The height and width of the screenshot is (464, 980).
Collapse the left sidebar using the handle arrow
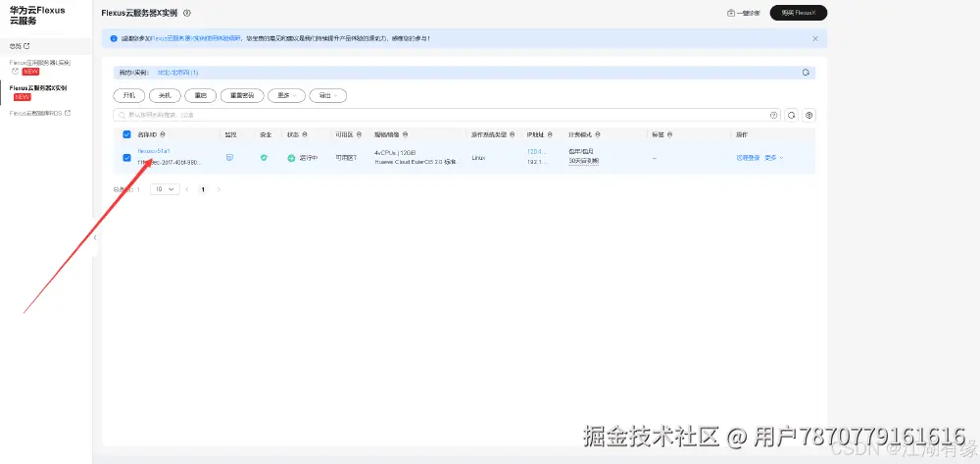[x=95, y=237]
